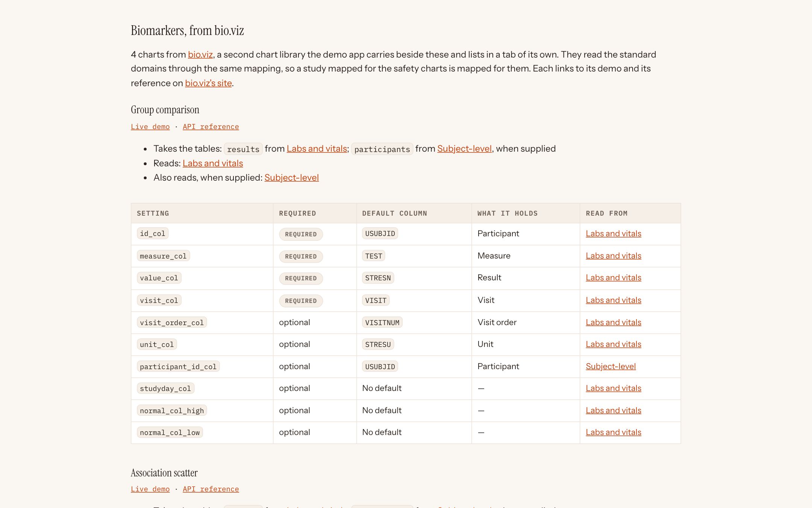Select the id_col setting code tag
Viewport: 812px width, 508px height.
(153, 234)
